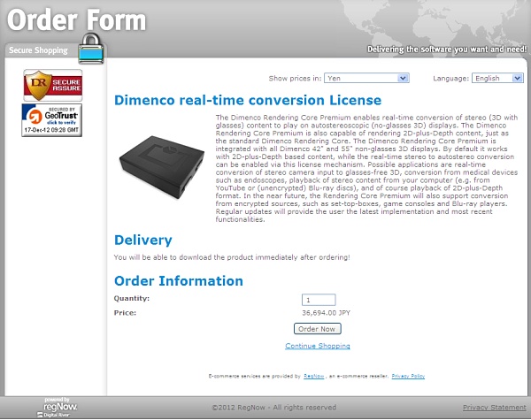This screenshot has width=531, height=420.
Task: Click the DR Secure Assure badge
Action: pyautogui.click(x=53, y=85)
